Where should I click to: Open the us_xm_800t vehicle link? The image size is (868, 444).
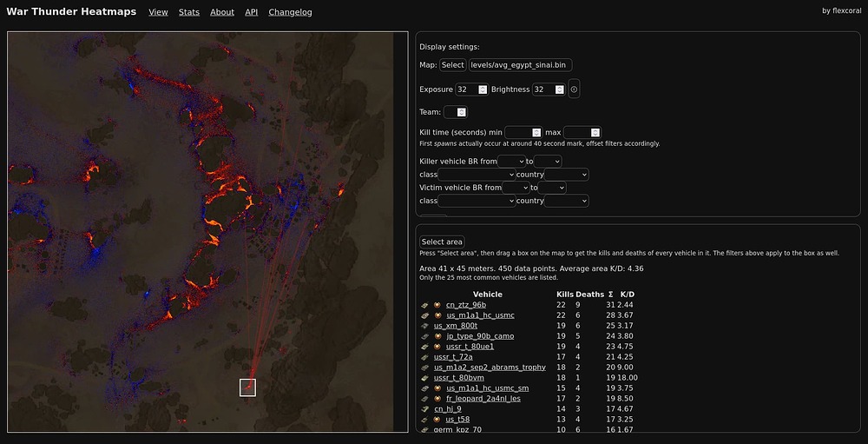coord(456,325)
